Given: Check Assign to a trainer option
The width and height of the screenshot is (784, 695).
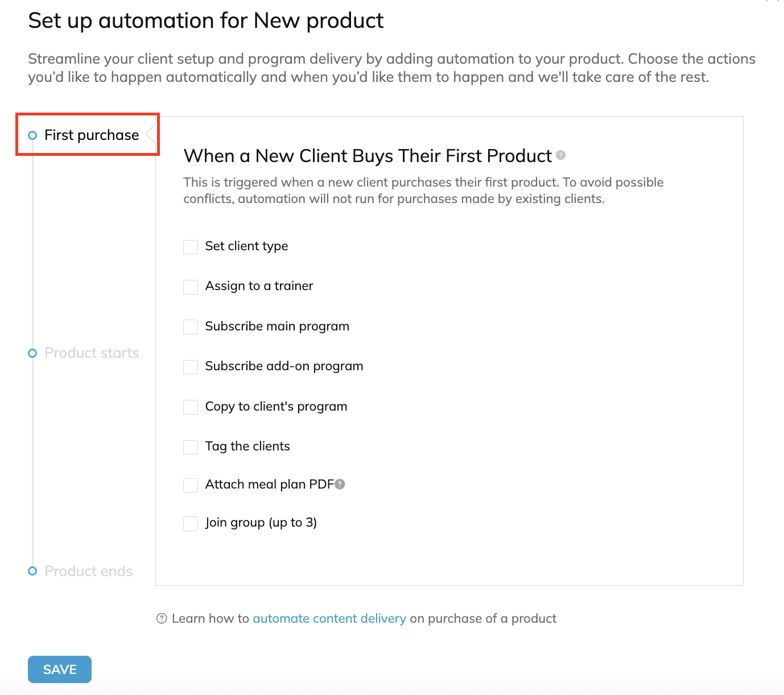Looking at the screenshot, I should [x=191, y=287].
